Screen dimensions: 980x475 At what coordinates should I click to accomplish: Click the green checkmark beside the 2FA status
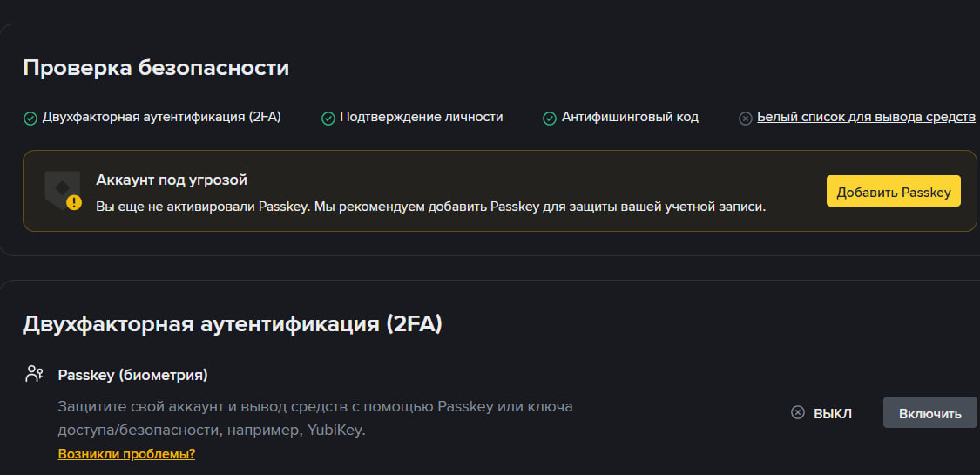30,118
